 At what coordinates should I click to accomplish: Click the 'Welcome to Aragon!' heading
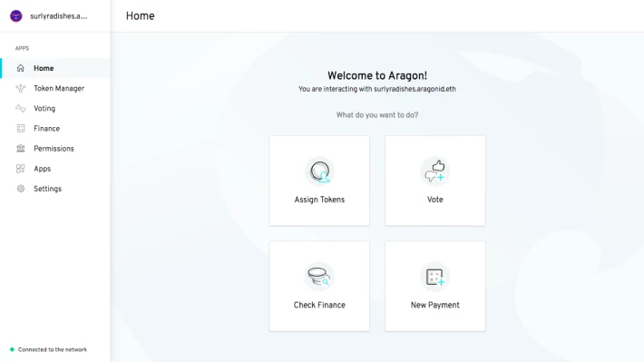tap(377, 75)
